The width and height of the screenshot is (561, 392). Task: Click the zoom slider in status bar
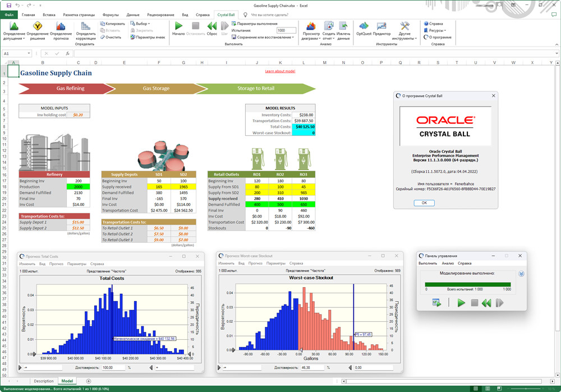click(x=526, y=389)
